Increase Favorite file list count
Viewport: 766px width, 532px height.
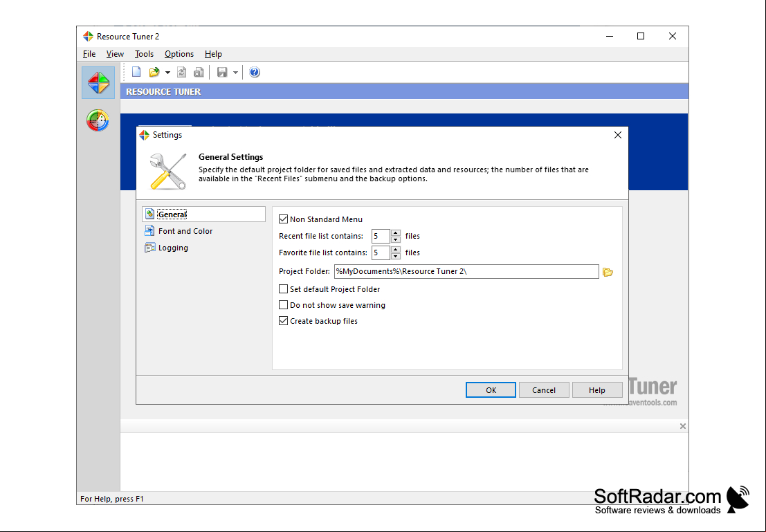[396, 249]
